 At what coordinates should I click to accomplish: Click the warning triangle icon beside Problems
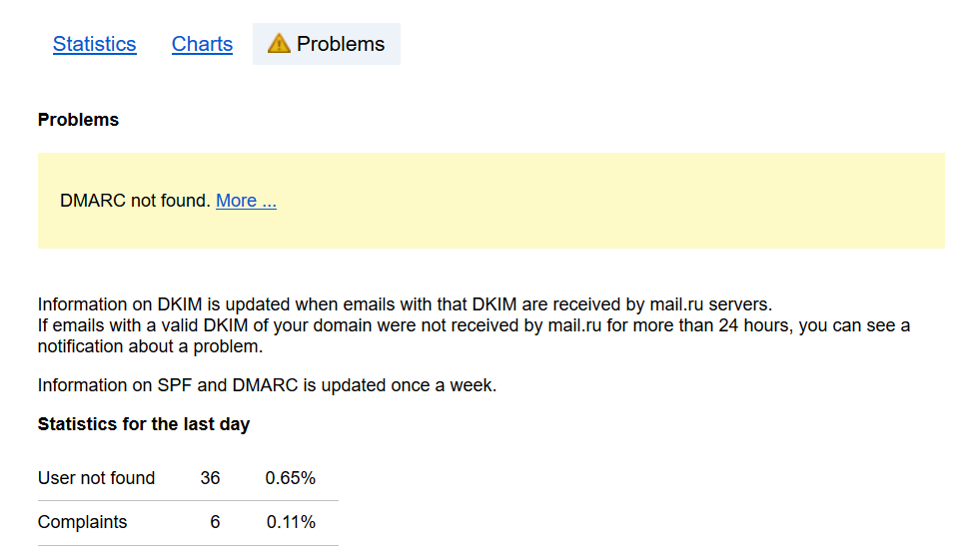click(x=279, y=44)
